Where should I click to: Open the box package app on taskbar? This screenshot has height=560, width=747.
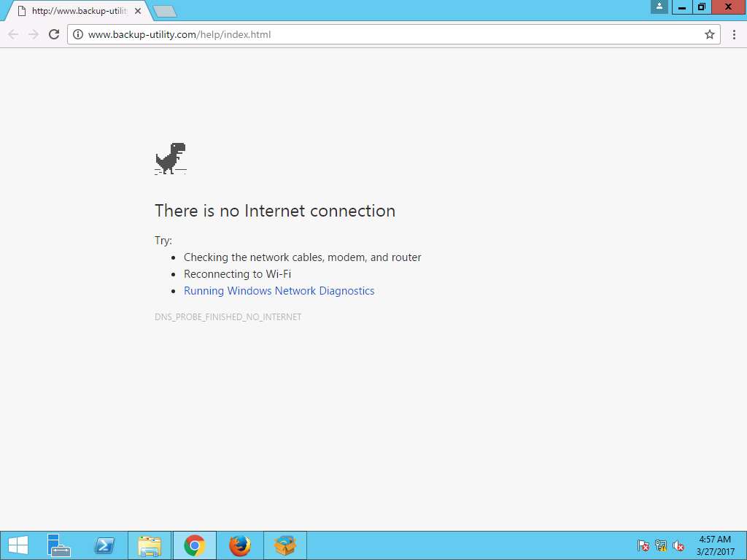pos(285,545)
